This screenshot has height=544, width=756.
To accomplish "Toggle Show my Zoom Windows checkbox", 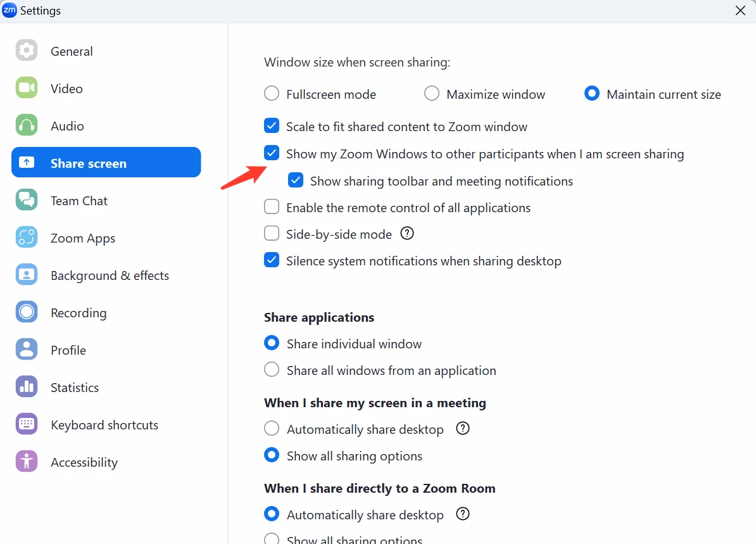I will point(272,153).
